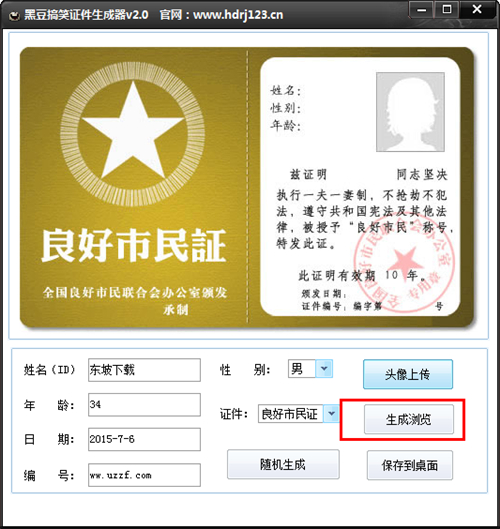Maximize the window with title bar button
500x529 pixels.
point(447,9)
